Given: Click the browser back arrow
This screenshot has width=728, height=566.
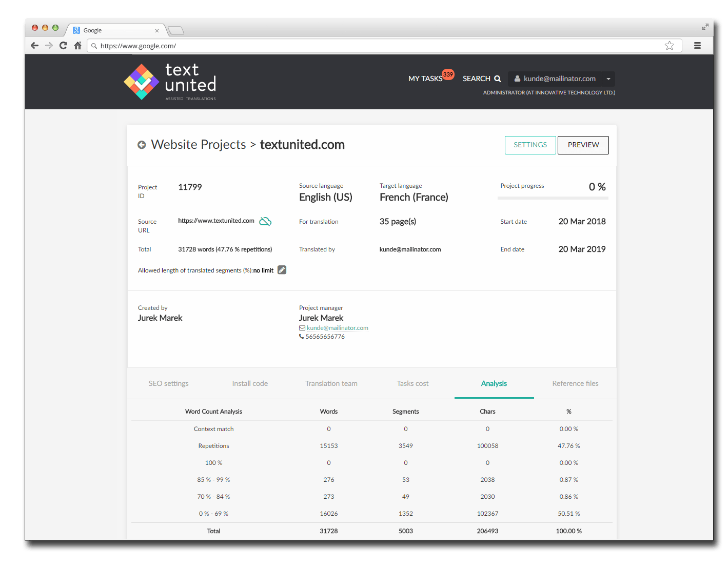Looking at the screenshot, I should (34, 46).
